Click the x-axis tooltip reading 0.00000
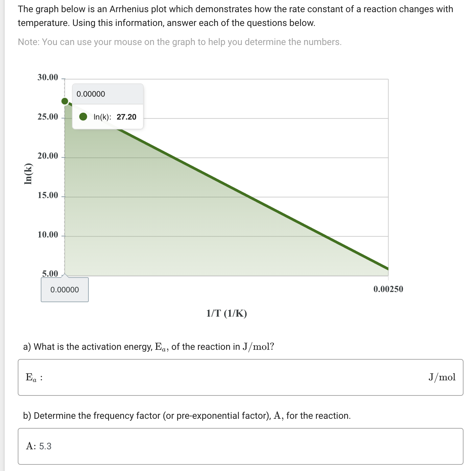 (x=64, y=290)
